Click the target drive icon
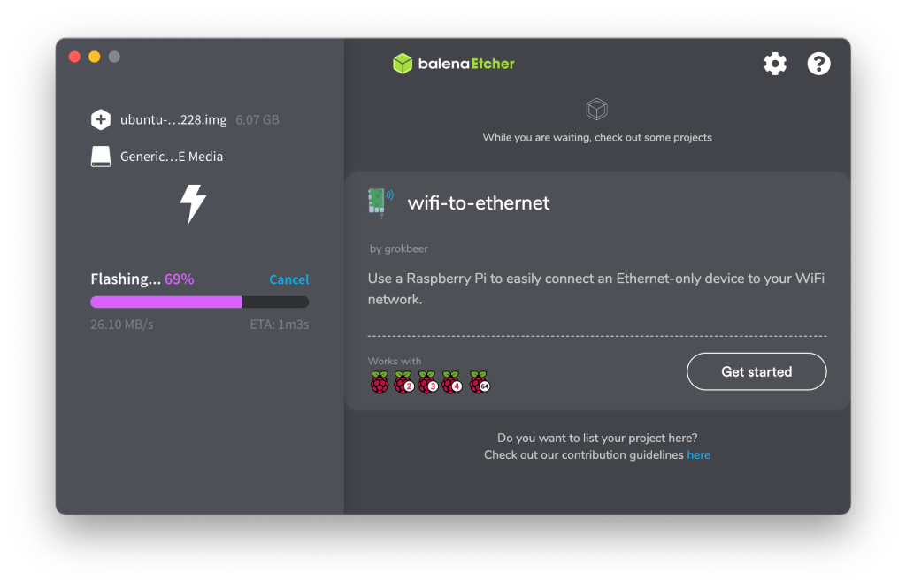This screenshot has height=588, width=906. (101, 157)
